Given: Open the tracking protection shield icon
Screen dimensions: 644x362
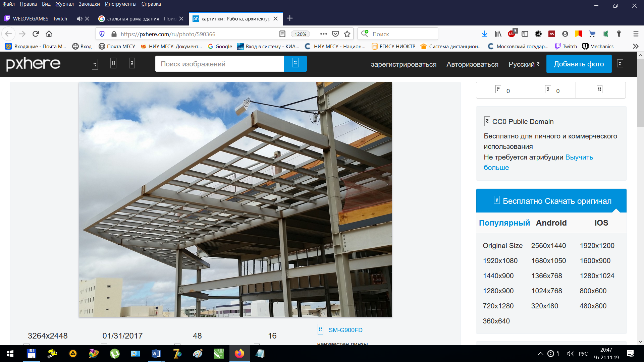Looking at the screenshot, I should (x=102, y=34).
